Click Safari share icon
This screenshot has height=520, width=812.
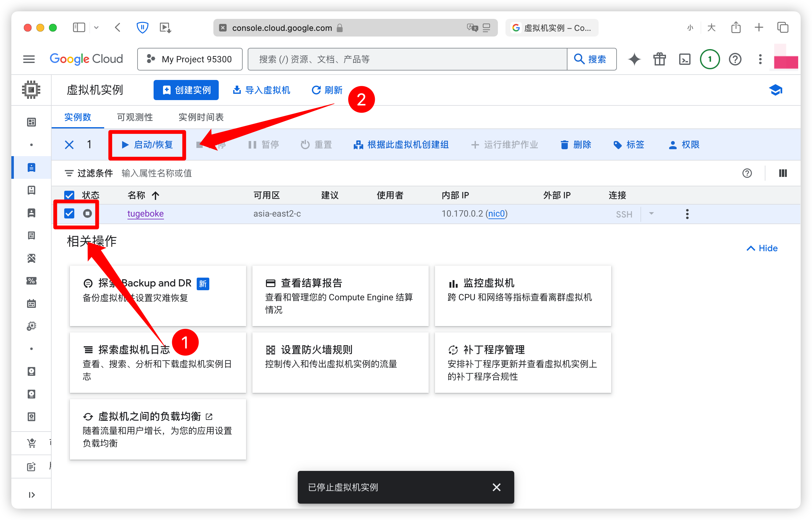click(736, 27)
